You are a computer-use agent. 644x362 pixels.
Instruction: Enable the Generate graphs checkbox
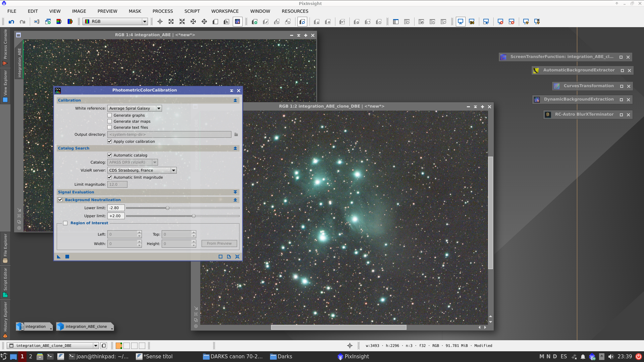click(109, 115)
